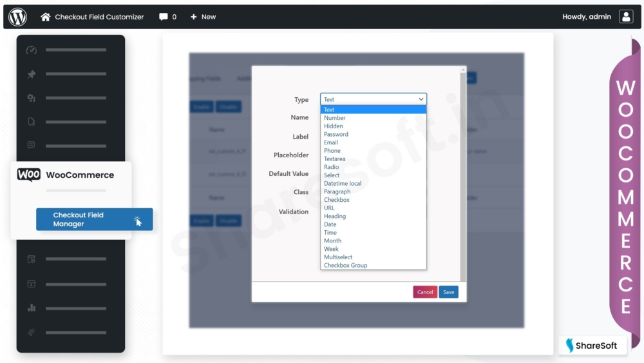Choose Password in the Type list
644x363 pixels.
tap(374, 134)
